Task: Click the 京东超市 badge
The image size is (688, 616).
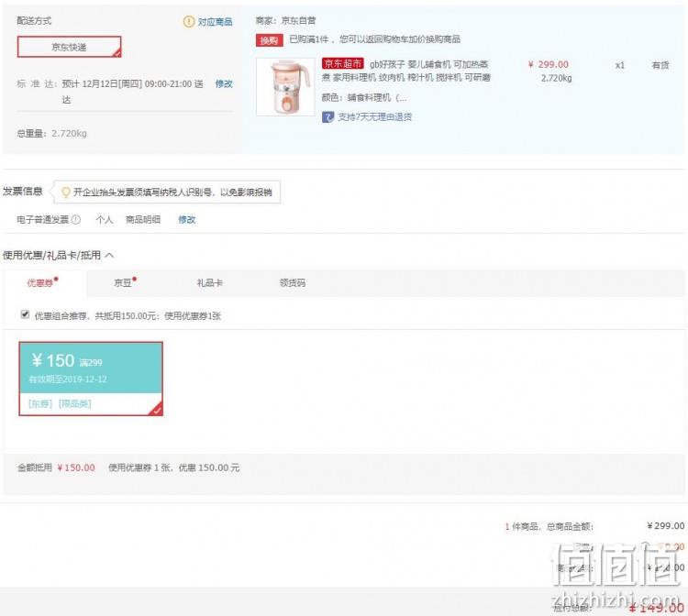Action: [x=342, y=63]
